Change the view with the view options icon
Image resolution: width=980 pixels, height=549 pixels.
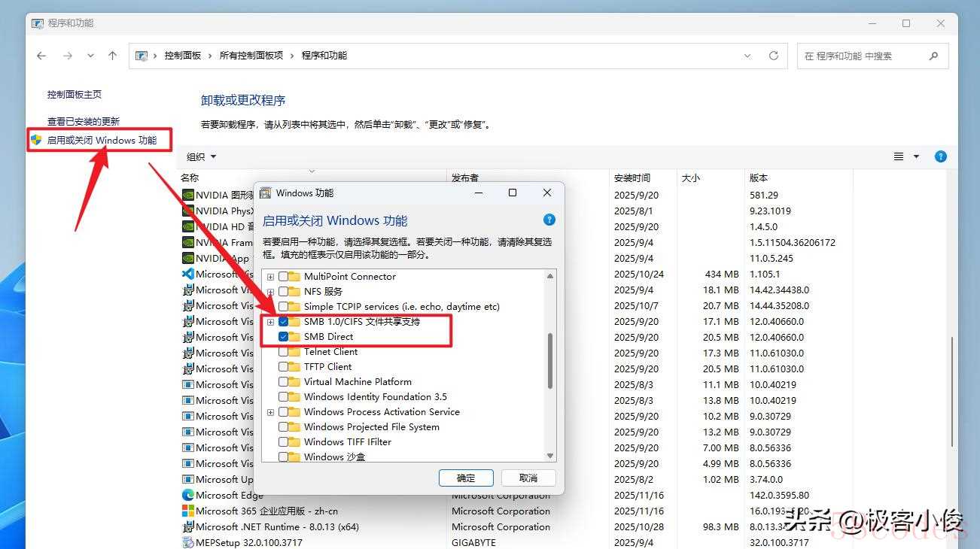click(899, 156)
